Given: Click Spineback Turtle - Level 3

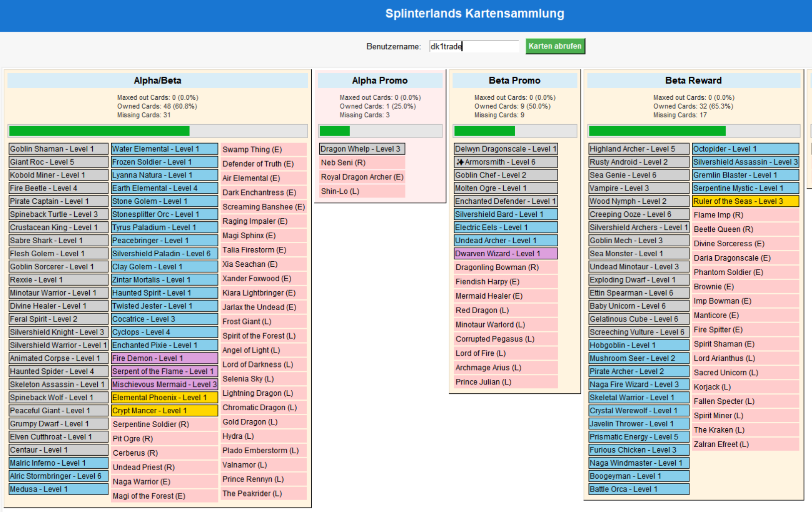Looking at the screenshot, I should [x=58, y=214].
